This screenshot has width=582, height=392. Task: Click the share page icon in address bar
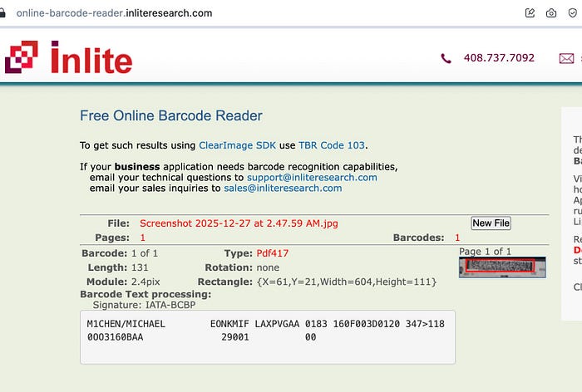click(x=530, y=13)
